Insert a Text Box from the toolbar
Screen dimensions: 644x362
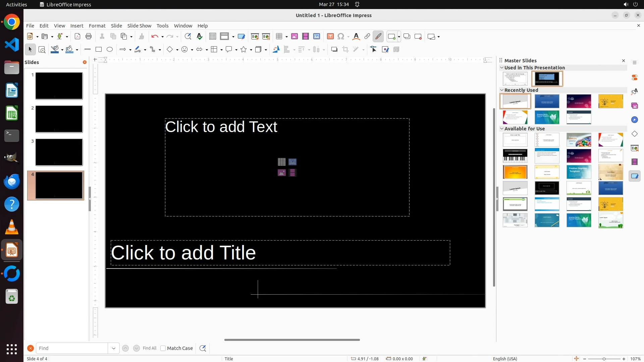click(330, 37)
